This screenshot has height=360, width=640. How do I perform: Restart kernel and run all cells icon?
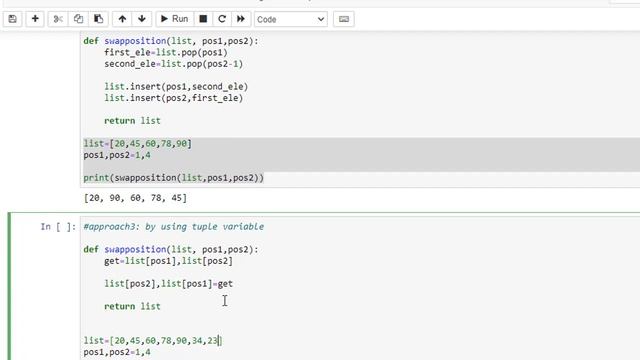tap(241, 19)
